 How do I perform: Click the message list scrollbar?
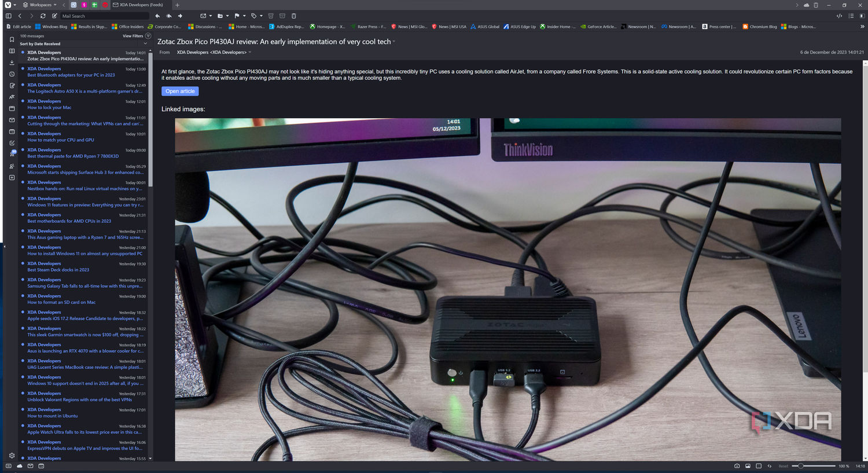tap(150, 120)
